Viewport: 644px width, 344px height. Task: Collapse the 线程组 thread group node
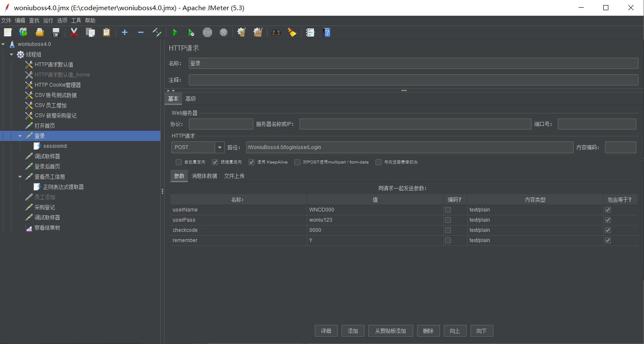(x=11, y=54)
